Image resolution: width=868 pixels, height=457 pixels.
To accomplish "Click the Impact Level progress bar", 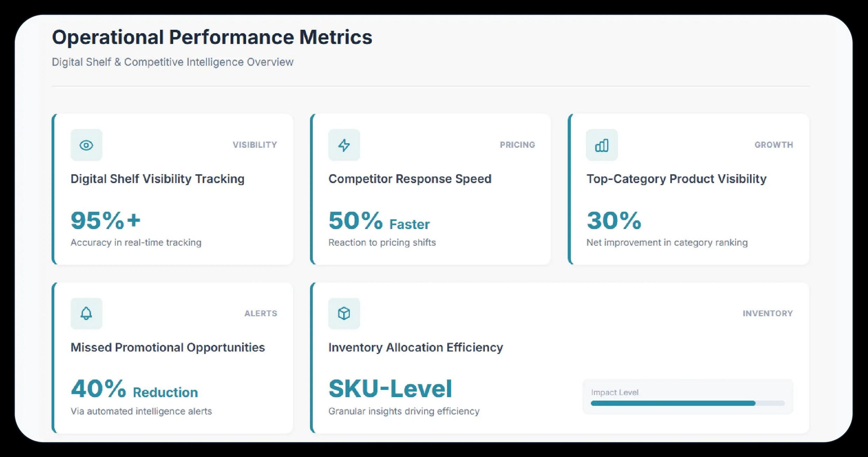I will [687, 403].
